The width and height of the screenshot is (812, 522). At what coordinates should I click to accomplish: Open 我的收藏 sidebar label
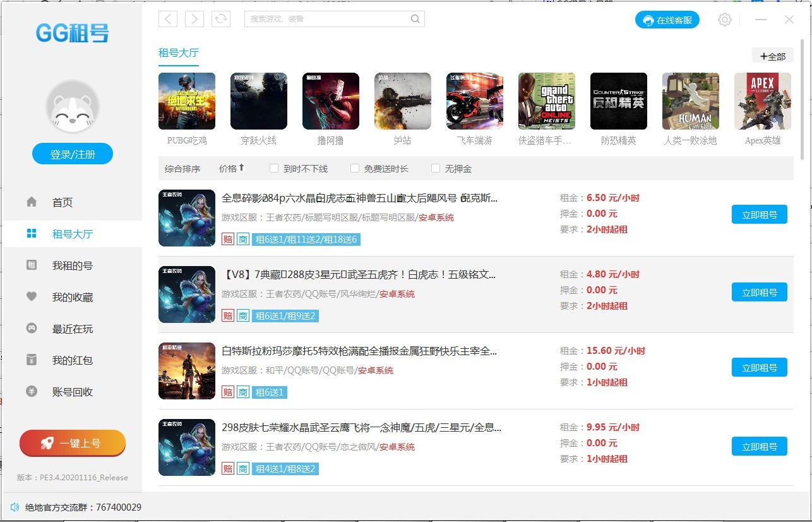[x=73, y=297]
